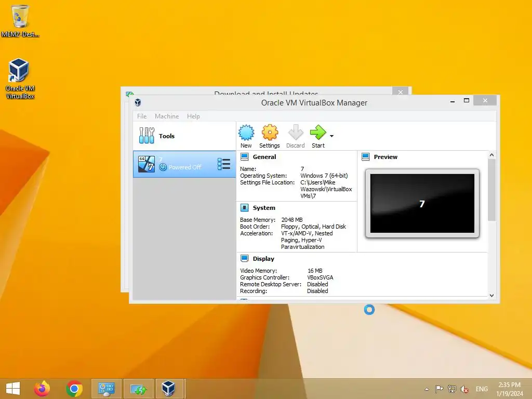Maximize the VirtualBox Manager window

[467, 100]
